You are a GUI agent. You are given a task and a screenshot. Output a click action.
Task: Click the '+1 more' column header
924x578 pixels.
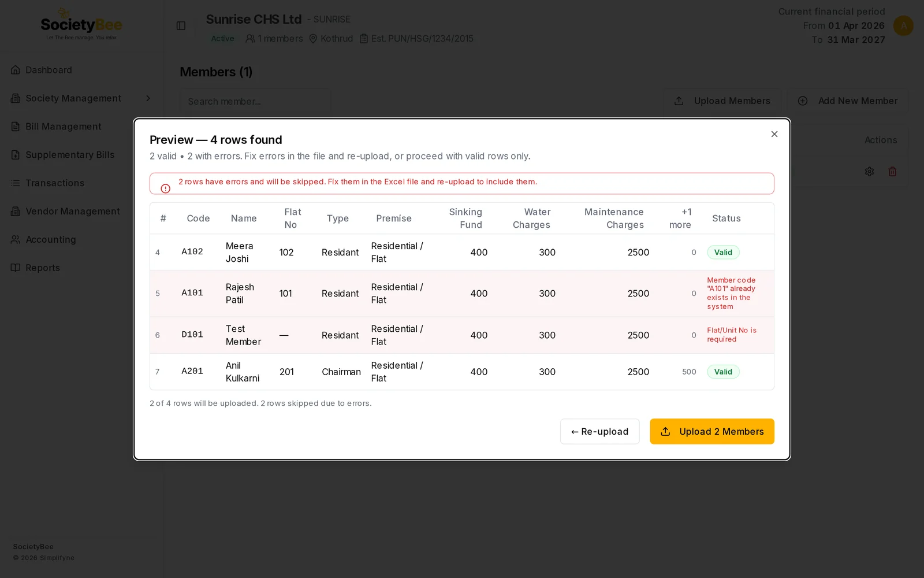pos(680,218)
